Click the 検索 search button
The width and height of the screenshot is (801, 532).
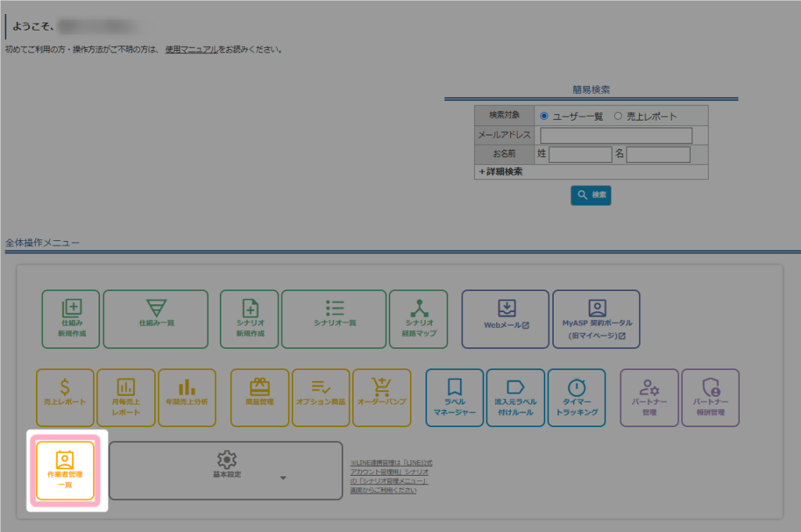[x=591, y=196]
